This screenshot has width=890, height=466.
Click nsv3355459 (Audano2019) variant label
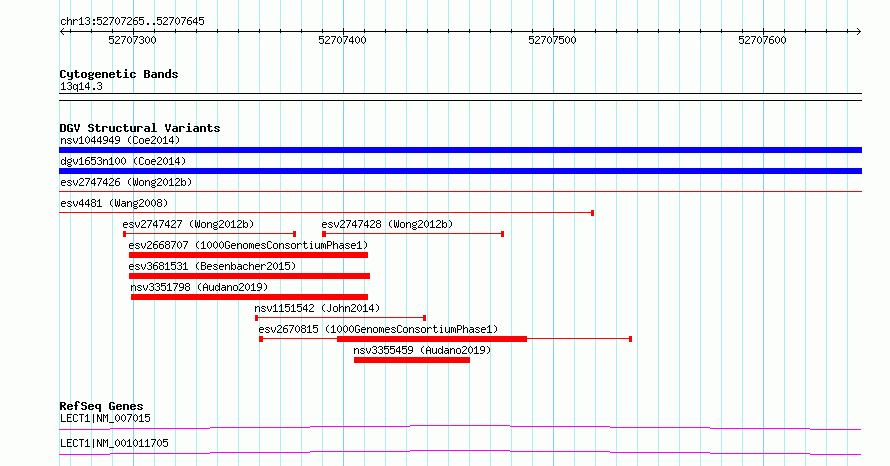(x=422, y=350)
